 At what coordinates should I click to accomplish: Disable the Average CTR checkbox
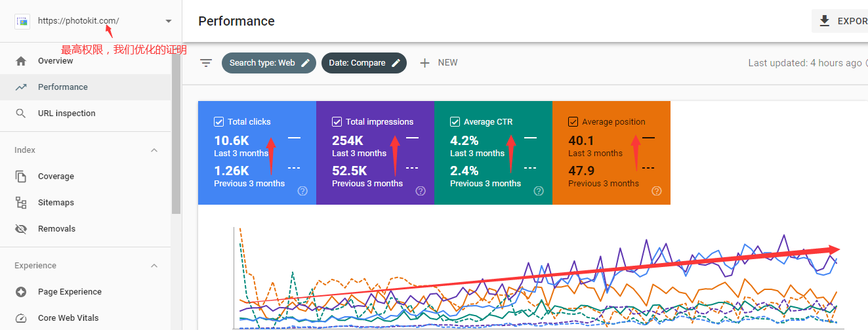coord(455,121)
